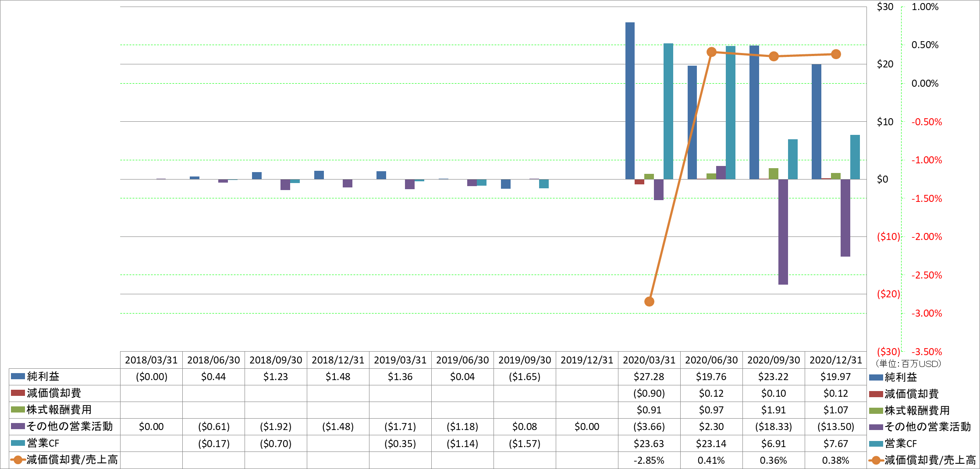The image size is (980, 469).
Task: Select the ($1.65) cell in the 純利益 row
Action: [525, 377]
